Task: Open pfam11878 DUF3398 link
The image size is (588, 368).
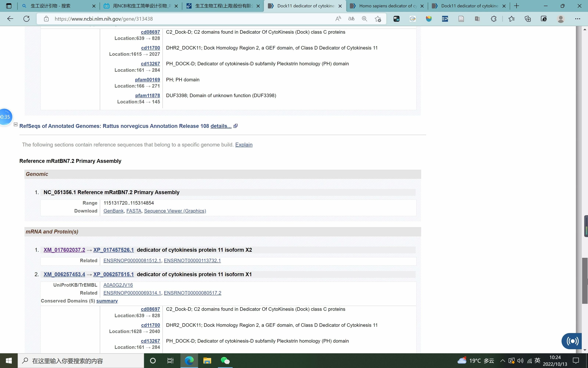Action: click(x=148, y=95)
